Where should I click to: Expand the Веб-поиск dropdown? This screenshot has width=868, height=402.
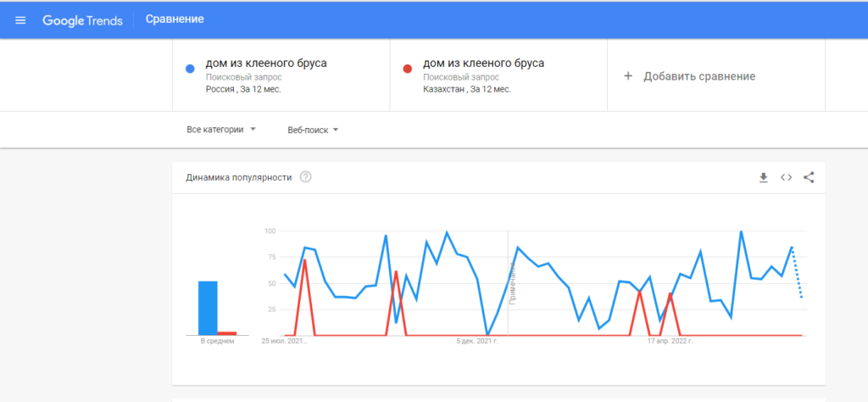click(313, 130)
